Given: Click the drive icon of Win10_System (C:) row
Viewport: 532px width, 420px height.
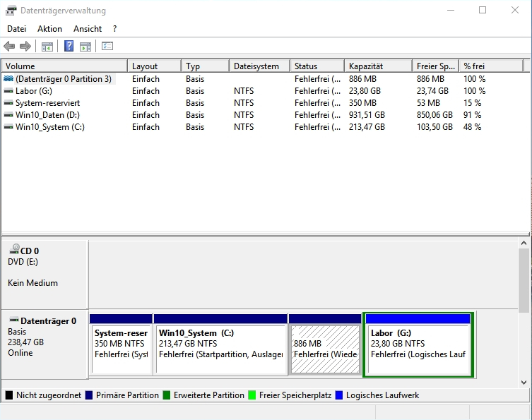Looking at the screenshot, I should [8, 127].
